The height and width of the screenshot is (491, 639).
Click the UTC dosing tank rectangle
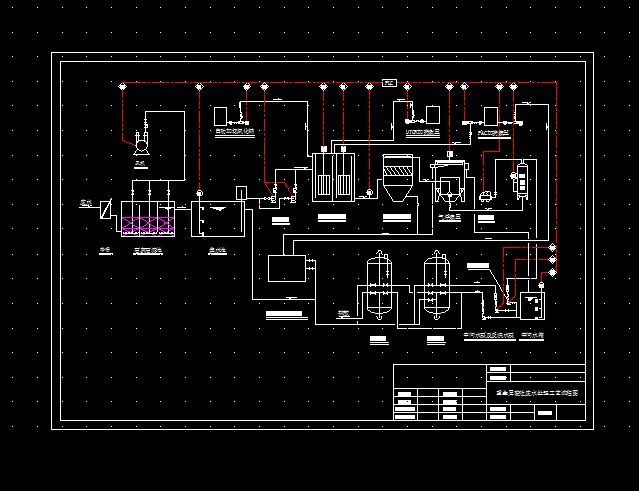point(433,115)
